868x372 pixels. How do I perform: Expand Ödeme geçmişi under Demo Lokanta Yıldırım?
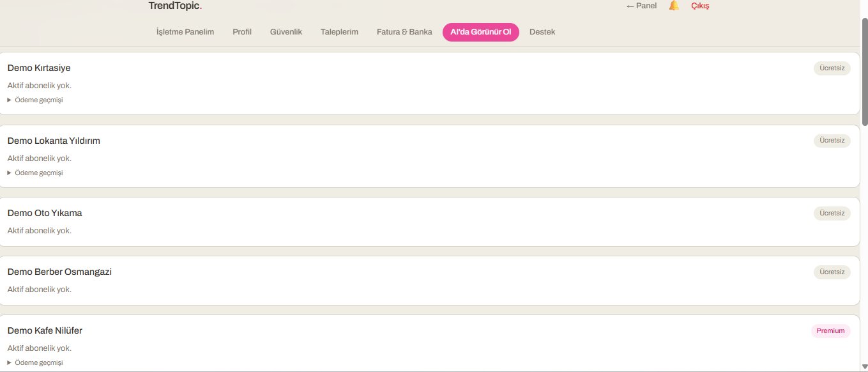coord(35,173)
